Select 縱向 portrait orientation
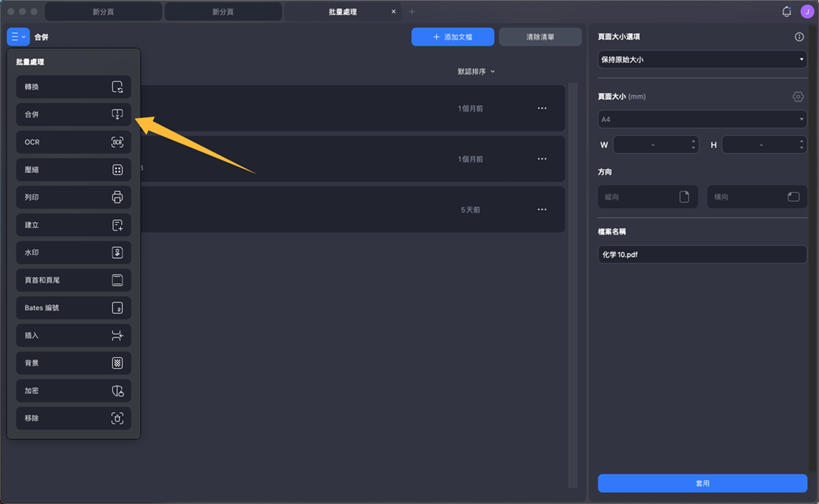 tap(648, 197)
